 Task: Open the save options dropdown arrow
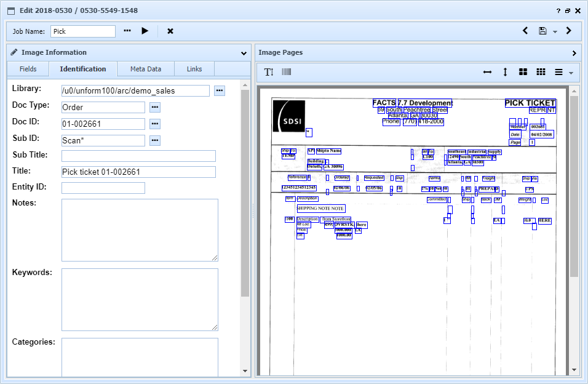(x=555, y=31)
